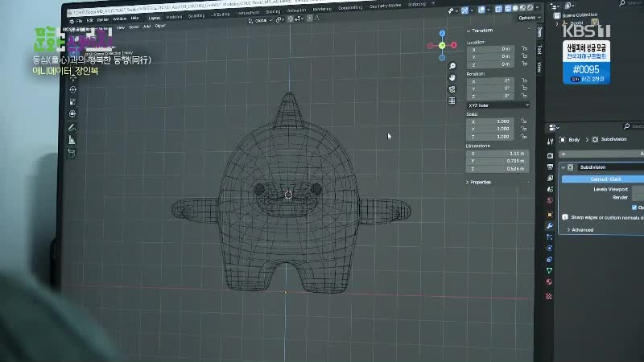Expand the Properties panel in sidebar
The height and width of the screenshot is (362, 644).
[468, 183]
